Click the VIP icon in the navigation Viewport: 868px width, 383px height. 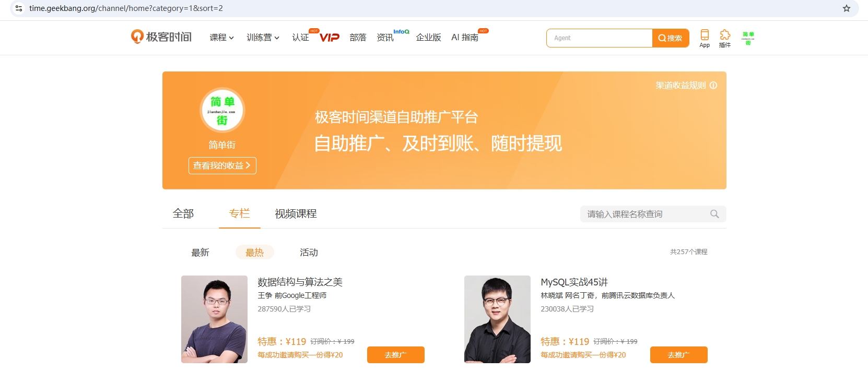330,37
